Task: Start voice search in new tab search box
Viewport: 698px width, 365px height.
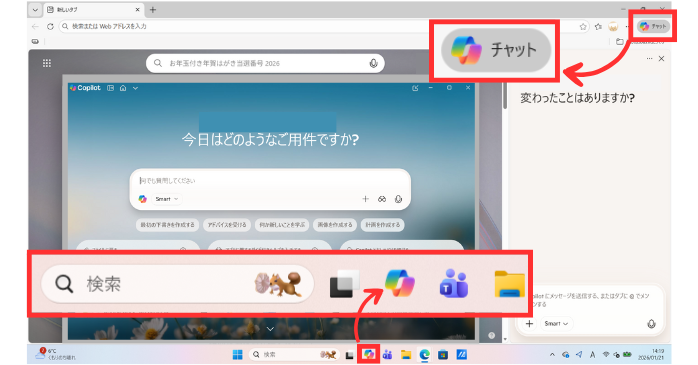Action: click(x=373, y=63)
